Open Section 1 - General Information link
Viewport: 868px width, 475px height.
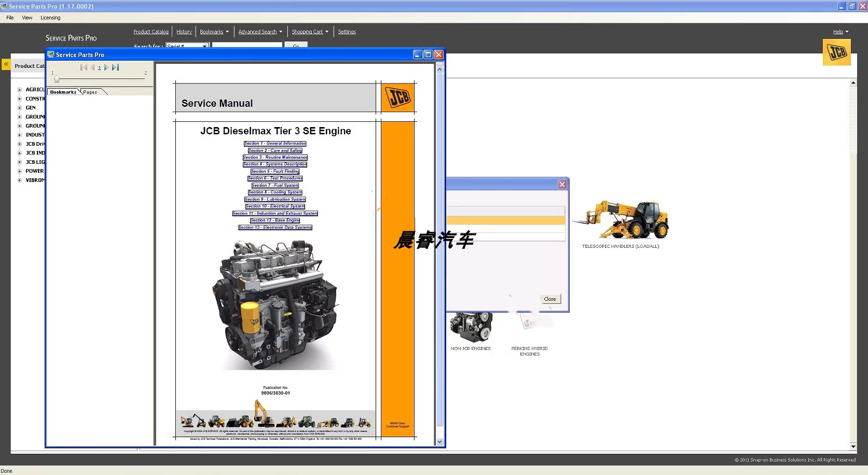tap(275, 144)
